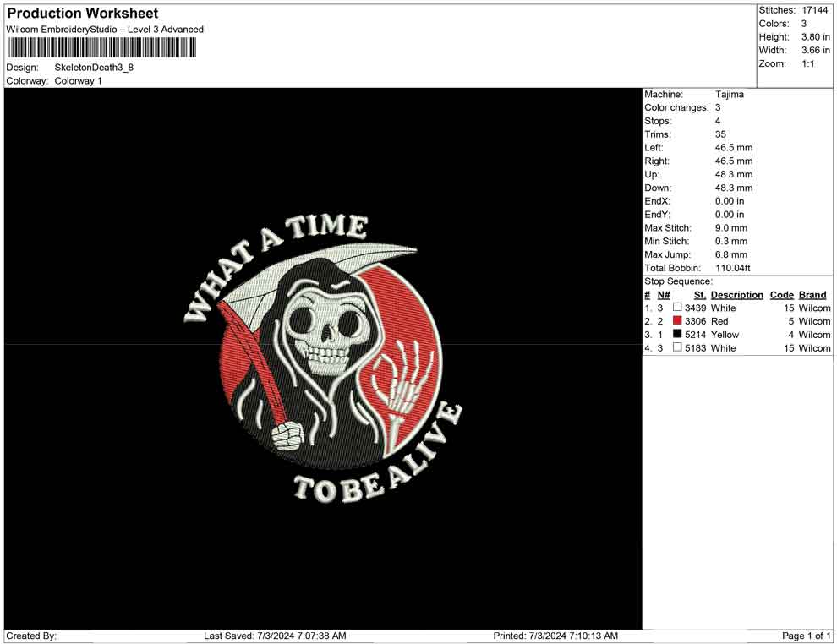Click the N# column header
The image size is (837, 644).
click(664, 295)
